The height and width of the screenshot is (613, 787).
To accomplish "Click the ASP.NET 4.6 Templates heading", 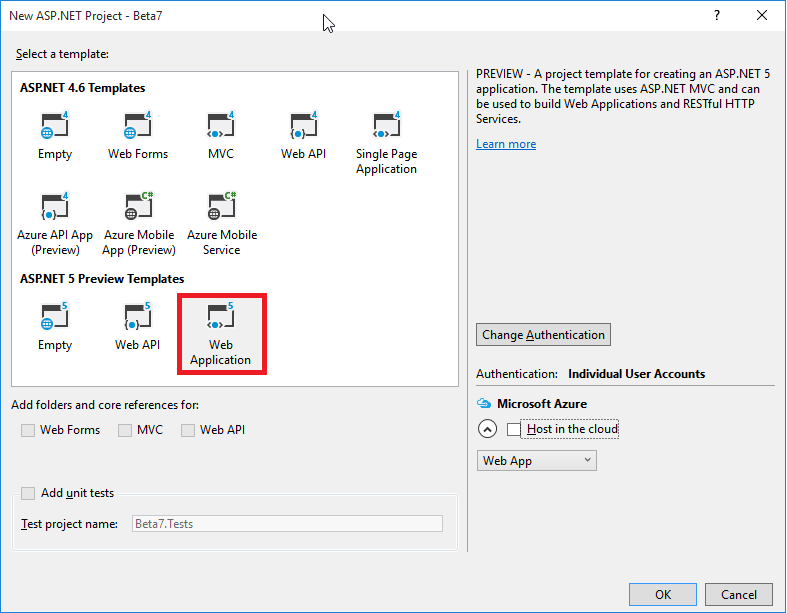I will coord(82,88).
